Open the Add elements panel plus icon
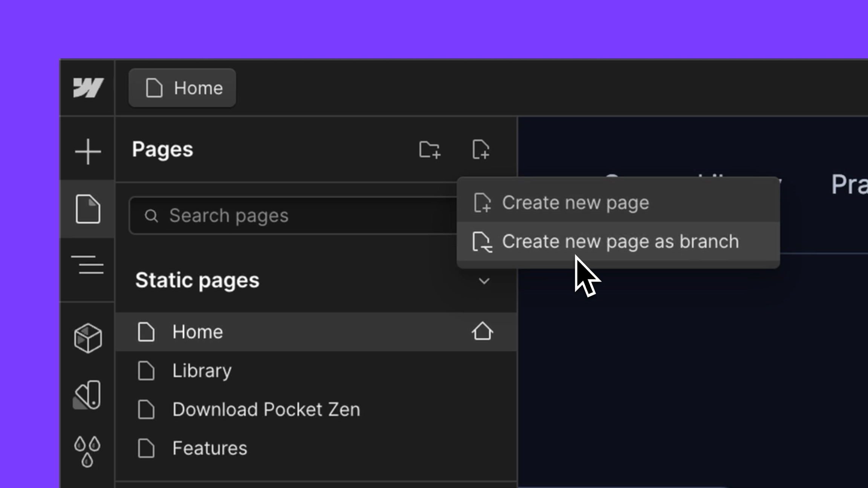This screenshot has width=868, height=488. pyautogui.click(x=88, y=151)
